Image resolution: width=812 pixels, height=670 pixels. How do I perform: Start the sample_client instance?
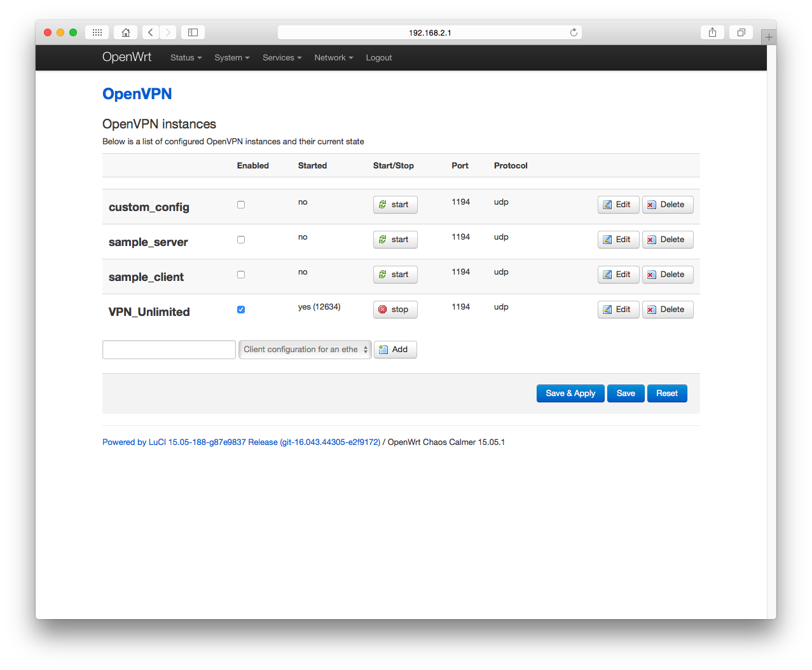click(395, 275)
